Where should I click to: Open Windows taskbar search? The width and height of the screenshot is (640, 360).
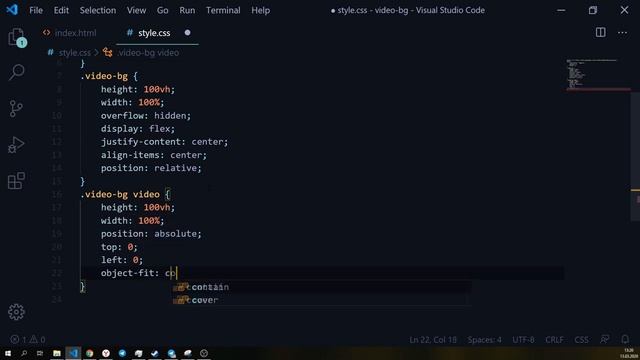point(24,353)
